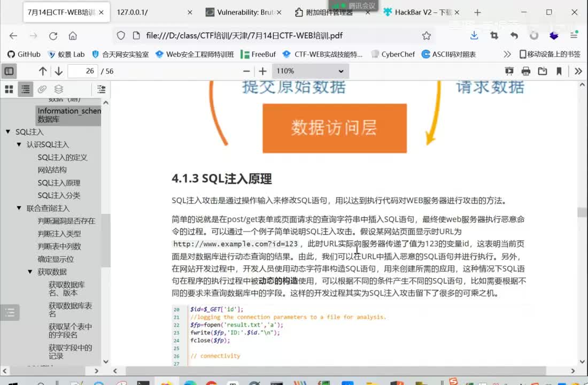588x385 pixels.
Task: Open a new browser tab
Action: (477, 12)
